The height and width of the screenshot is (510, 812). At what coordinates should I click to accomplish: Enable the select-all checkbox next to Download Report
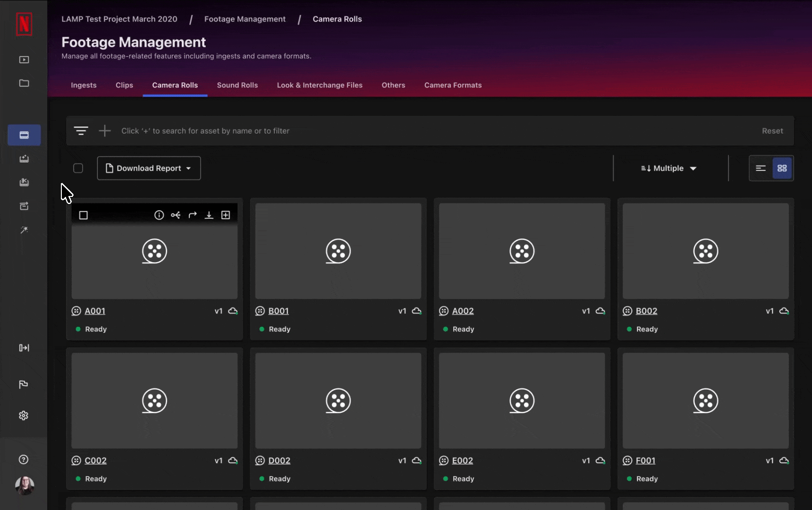(x=78, y=168)
